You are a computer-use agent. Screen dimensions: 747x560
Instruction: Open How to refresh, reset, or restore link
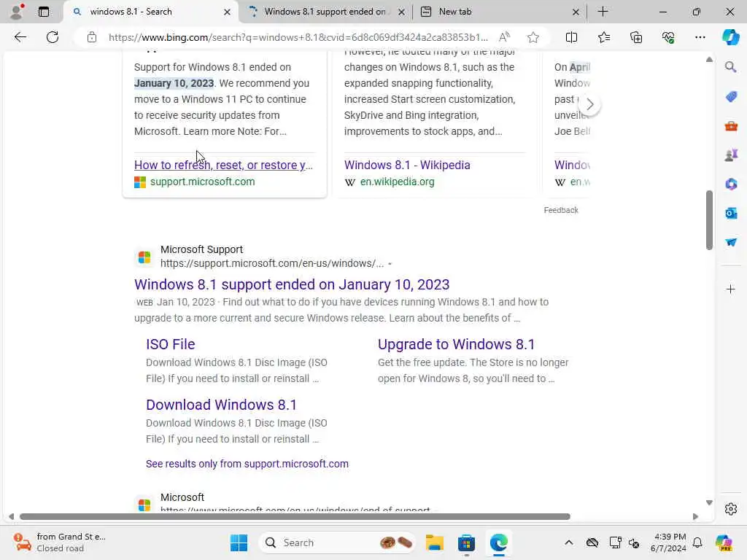point(223,165)
